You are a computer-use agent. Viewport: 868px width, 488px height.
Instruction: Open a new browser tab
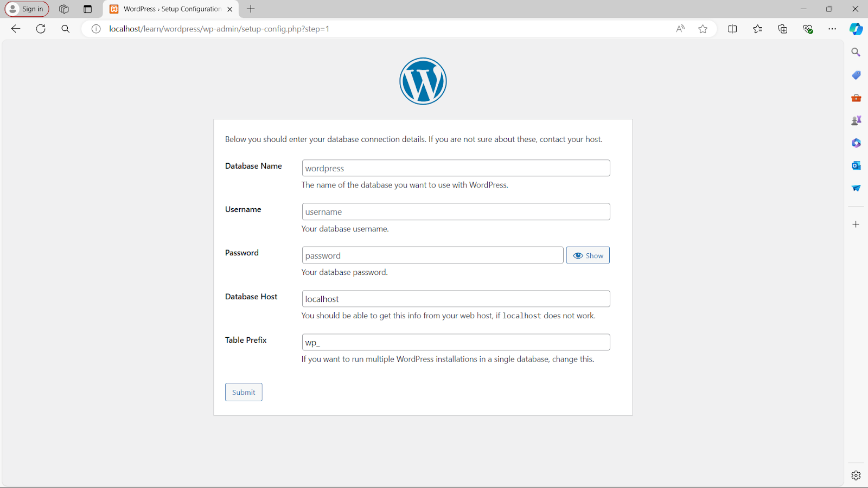click(251, 9)
